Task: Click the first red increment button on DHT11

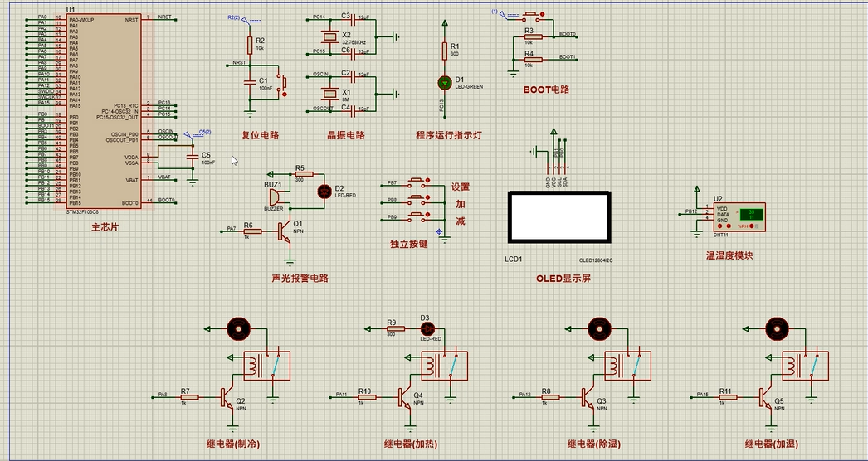Action: click(x=719, y=226)
